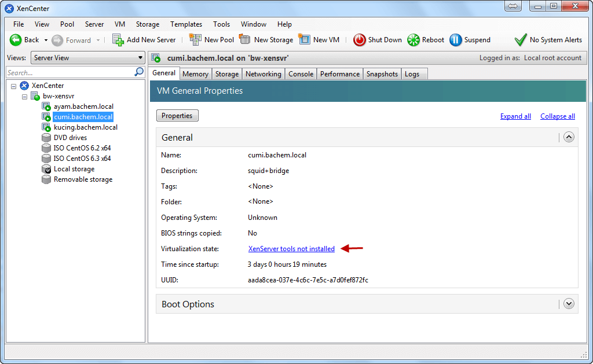Image resolution: width=593 pixels, height=364 pixels.
Task: Open the Help menu
Action: point(284,24)
